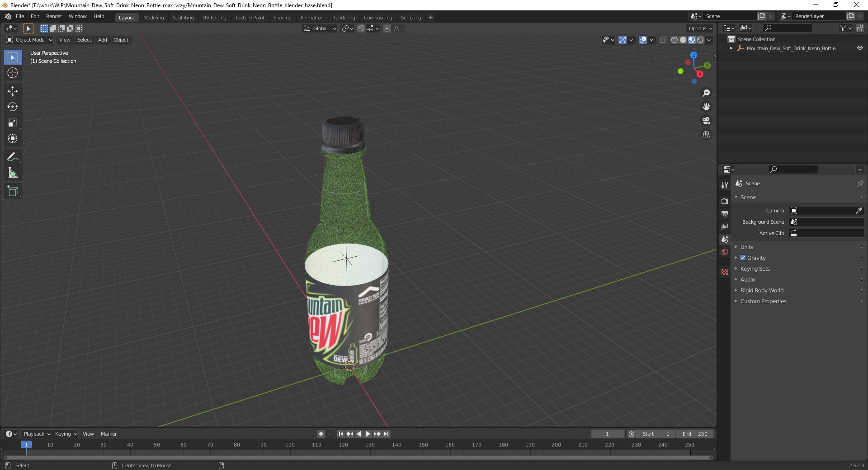Pin the Scene properties panel
The width and height of the screenshot is (868, 470).
[x=860, y=183]
